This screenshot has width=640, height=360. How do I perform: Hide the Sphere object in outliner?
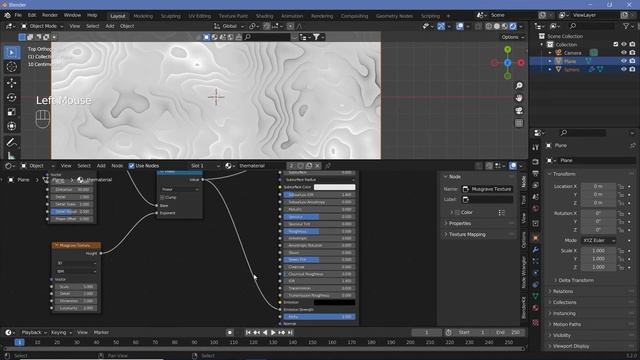(x=624, y=69)
